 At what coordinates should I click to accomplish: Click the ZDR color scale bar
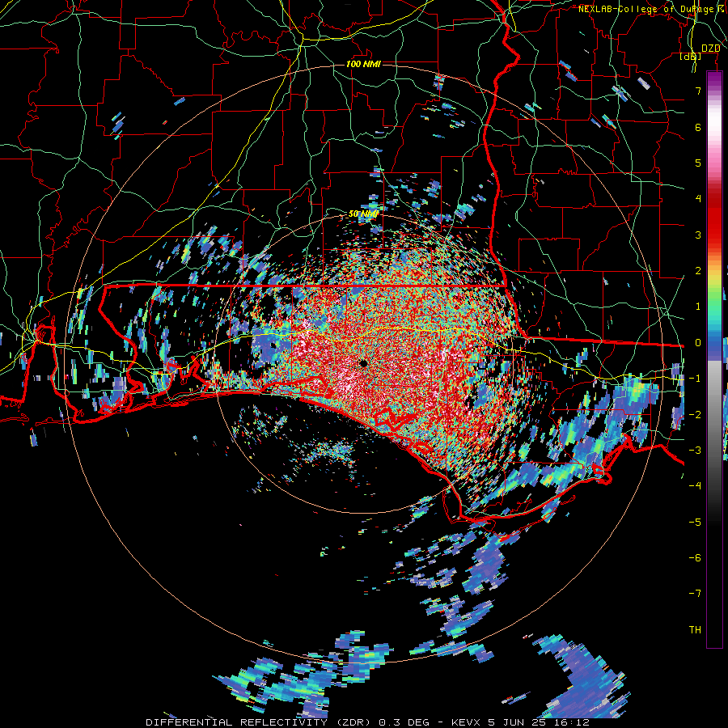click(714, 359)
